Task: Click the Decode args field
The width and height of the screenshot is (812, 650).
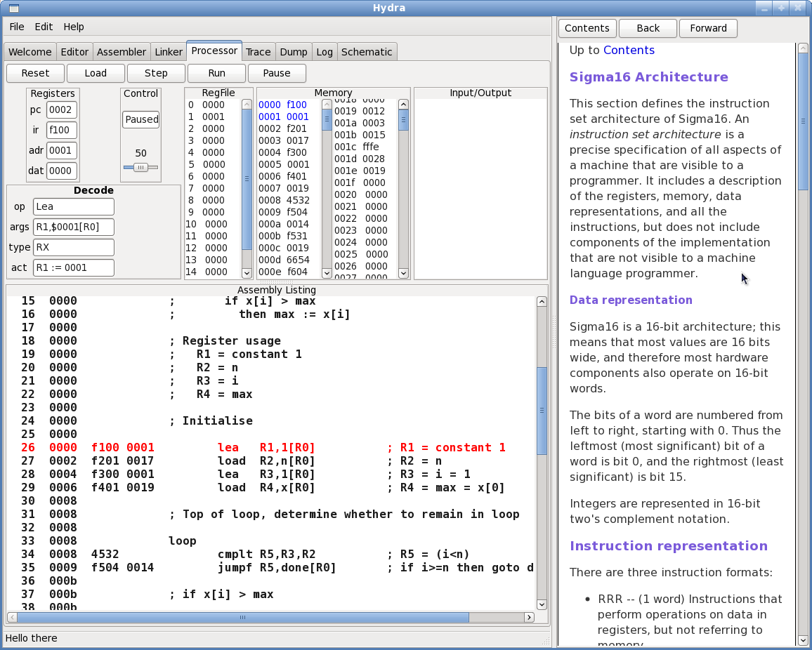Action: [x=74, y=227]
